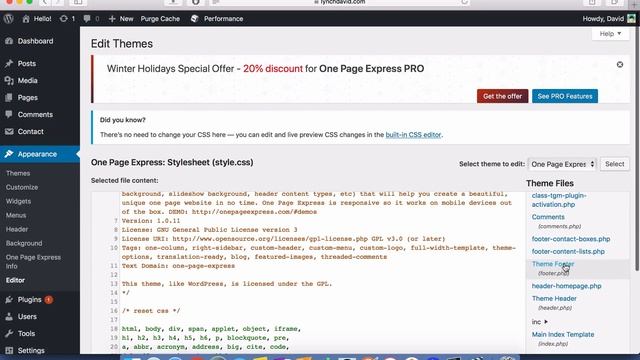
Task: Click the 'Version: 1.0.11' code line
Action: point(151,221)
